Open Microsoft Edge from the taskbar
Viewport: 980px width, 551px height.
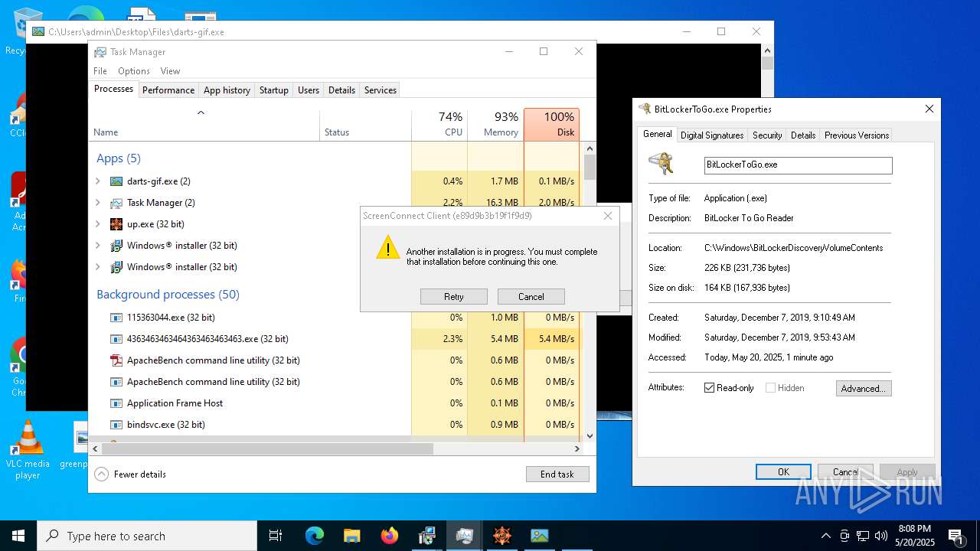tap(315, 536)
